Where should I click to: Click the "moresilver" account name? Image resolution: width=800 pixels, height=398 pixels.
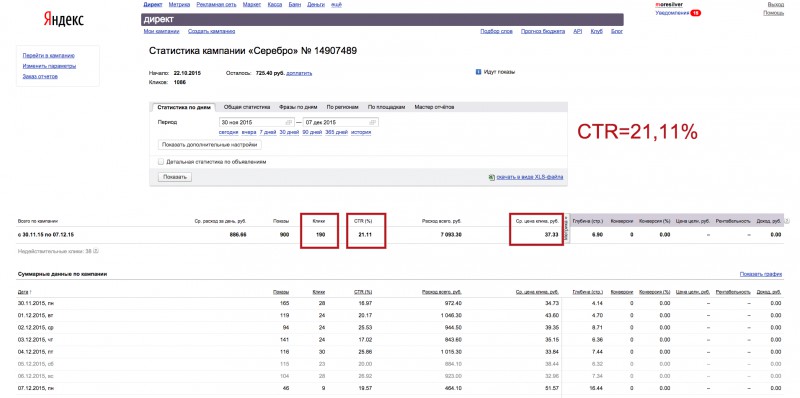click(669, 5)
